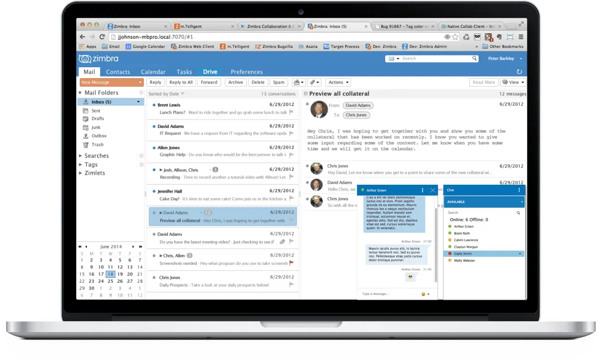Viewport: 598px width, 364px height.
Task: Open the emoji picker in chat
Action: 424,294
